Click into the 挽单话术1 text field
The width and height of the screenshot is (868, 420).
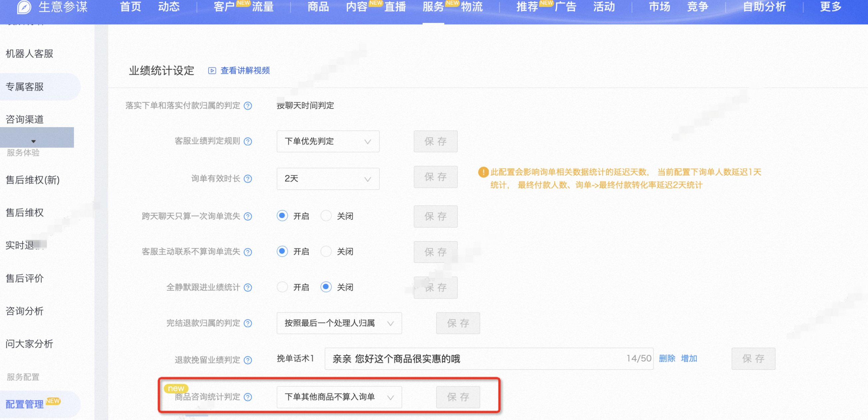[489, 359]
